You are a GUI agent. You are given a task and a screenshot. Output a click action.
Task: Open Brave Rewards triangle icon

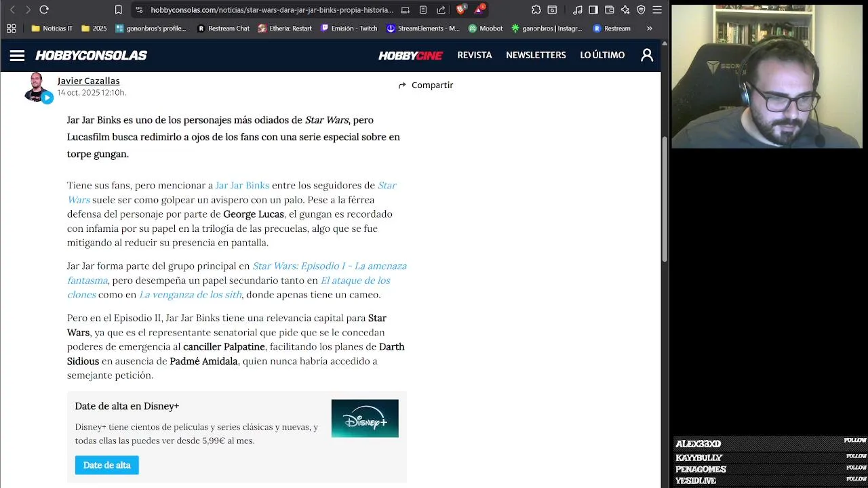[479, 9]
